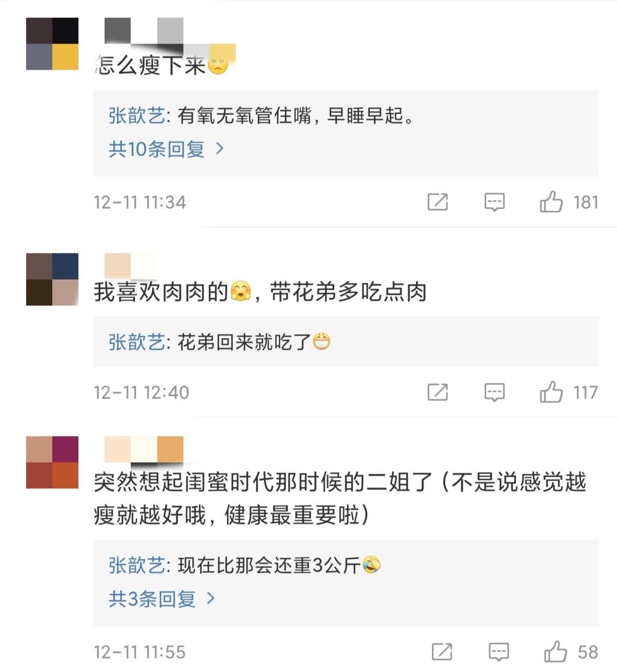Share the comment posted at 11:55
Image resolution: width=617 pixels, height=672 pixels.
[x=442, y=652]
